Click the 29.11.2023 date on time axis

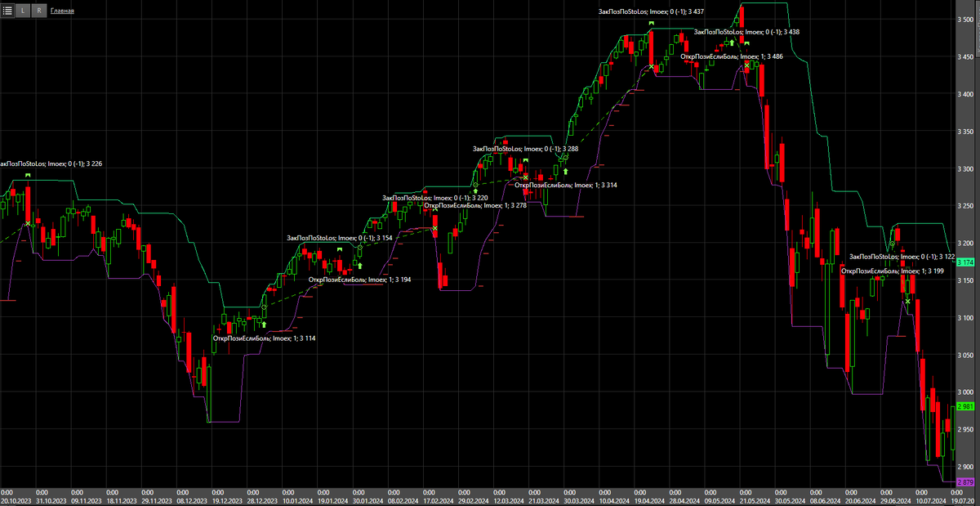[155, 501]
